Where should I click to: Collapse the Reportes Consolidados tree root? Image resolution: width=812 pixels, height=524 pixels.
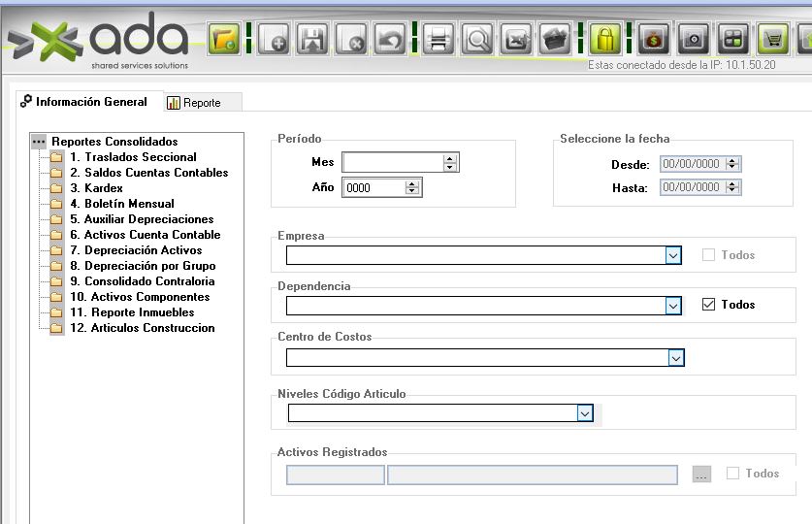39,142
